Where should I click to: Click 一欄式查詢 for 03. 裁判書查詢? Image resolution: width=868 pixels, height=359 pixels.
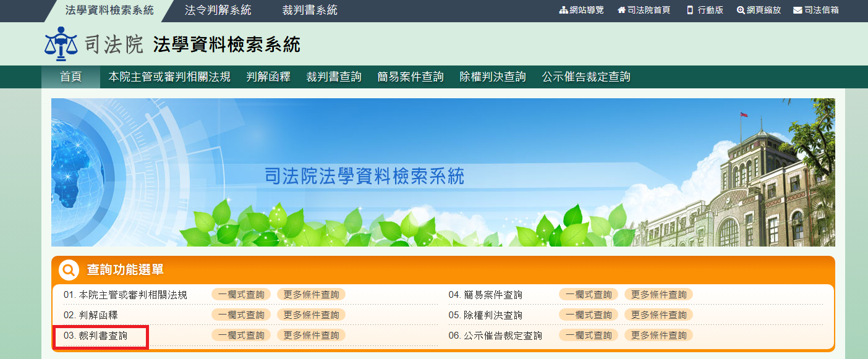(x=241, y=336)
